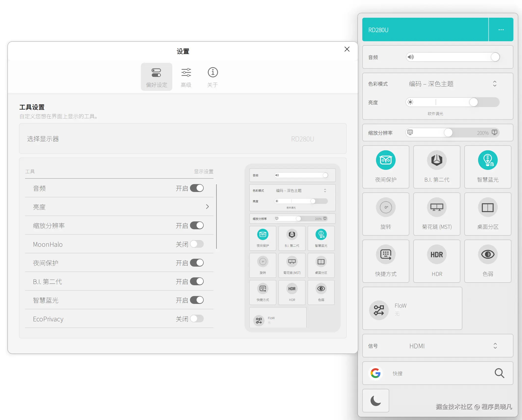The width and height of the screenshot is (522, 420).
Task: Click the HDR icon tile
Action: (436, 255)
